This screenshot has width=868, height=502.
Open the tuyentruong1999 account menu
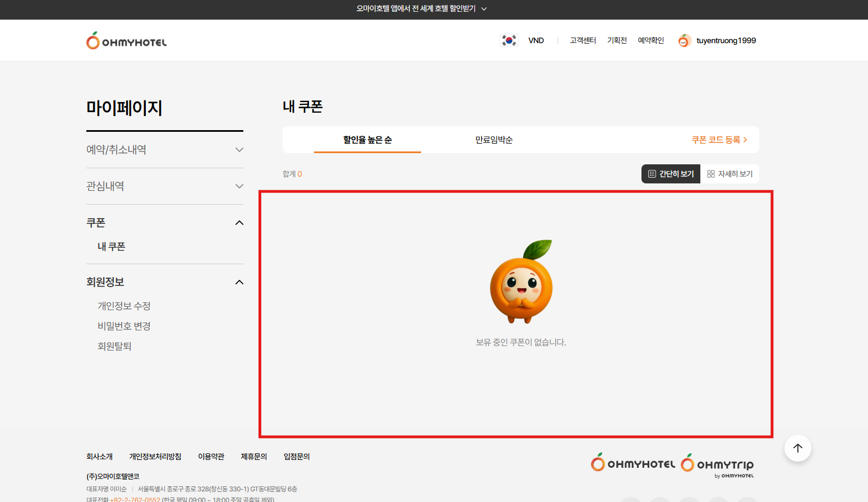point(726,40)
